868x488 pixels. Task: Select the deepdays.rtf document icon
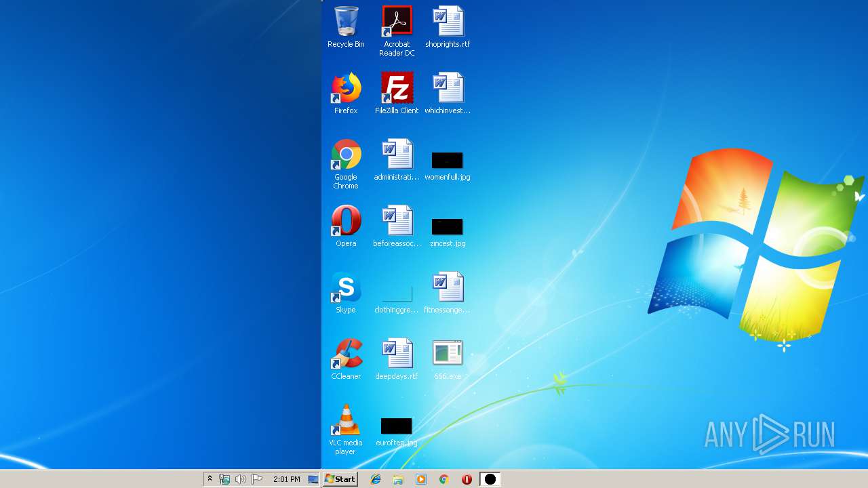(x=397, y=359)
